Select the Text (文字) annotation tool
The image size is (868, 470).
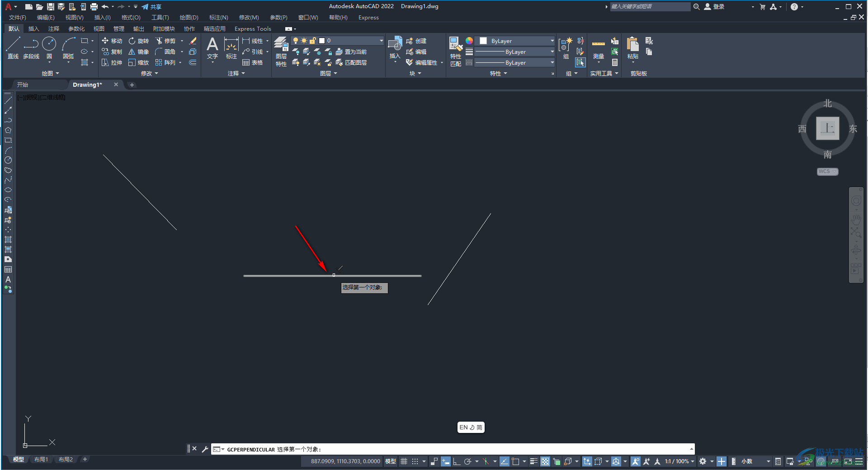tap(212, 48)
